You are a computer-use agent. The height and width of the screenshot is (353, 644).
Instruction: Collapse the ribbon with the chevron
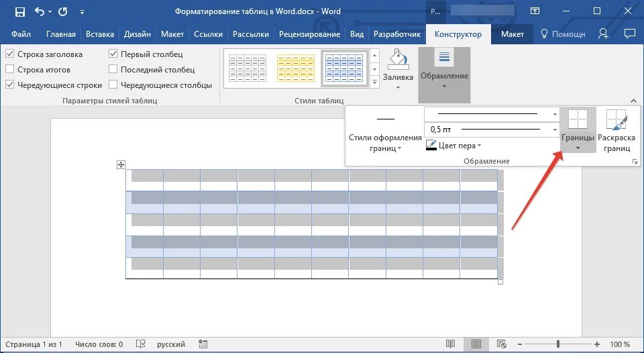pyautogui.click(x=633, y=101)
